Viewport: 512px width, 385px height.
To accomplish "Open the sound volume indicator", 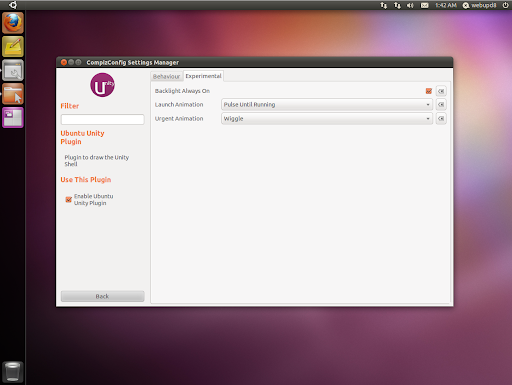I will tap(410, 5).
